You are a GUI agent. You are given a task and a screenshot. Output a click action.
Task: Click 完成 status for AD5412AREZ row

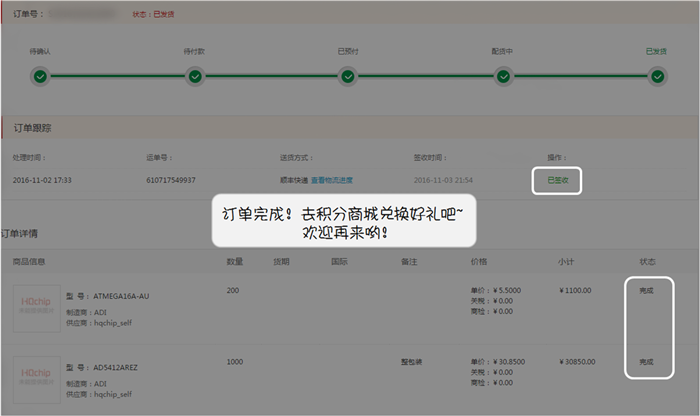[646, 361]
